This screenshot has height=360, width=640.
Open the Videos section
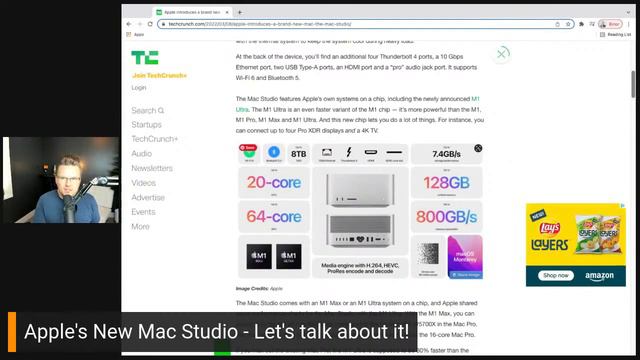144,183
